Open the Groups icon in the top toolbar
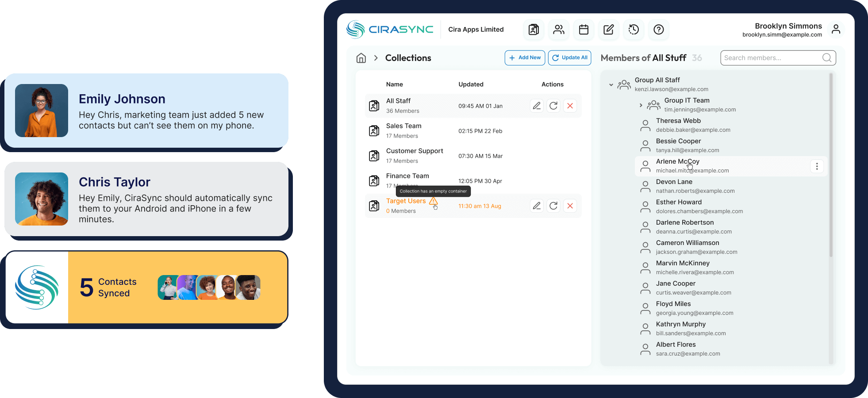868x398 pixels. coord(558,30)
